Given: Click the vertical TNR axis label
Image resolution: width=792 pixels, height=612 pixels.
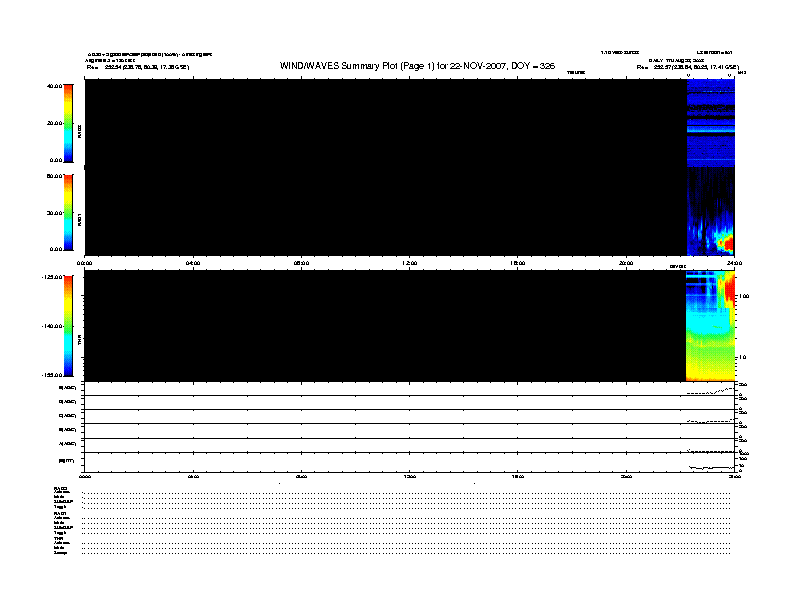Looking at the screenshot, I should pyautogui.click(x=79, y=340).
